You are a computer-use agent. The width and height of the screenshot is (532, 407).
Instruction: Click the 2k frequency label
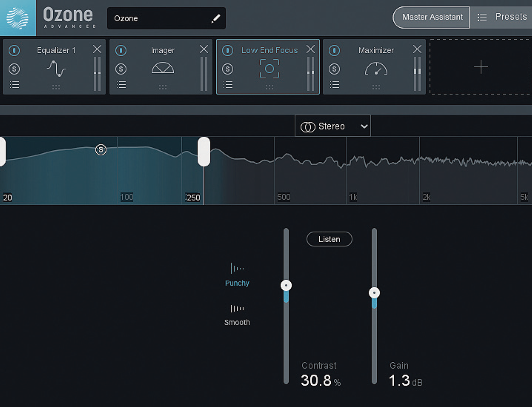coord(426,197)
